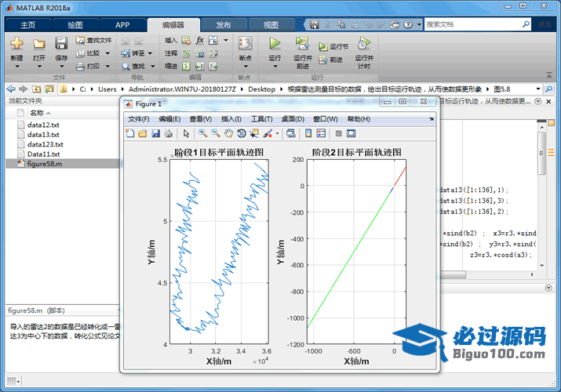Screen dimensions: 561x392
Task: Click the fx insert function icon
Action: pyautogui.click(x=199, y=40)
